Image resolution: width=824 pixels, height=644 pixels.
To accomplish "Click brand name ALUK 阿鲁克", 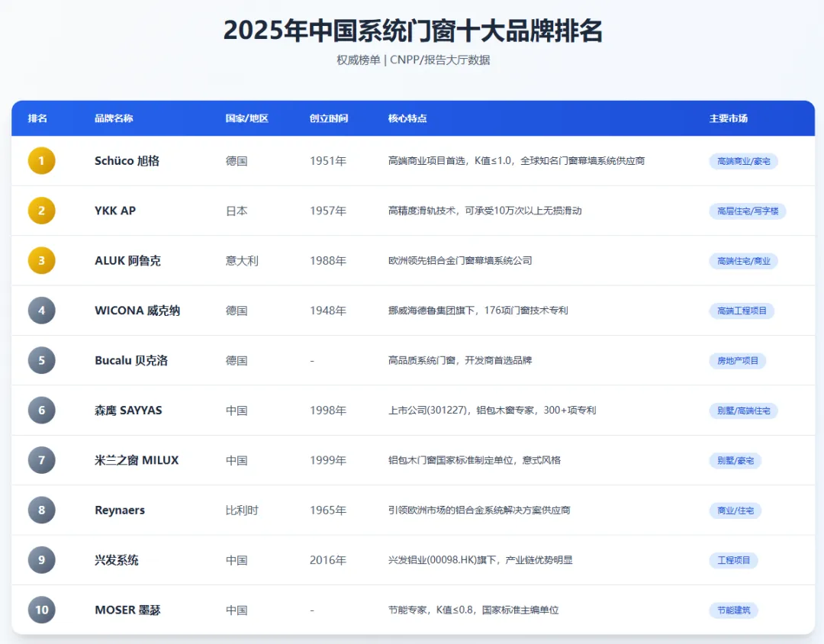I will [127, 261].
